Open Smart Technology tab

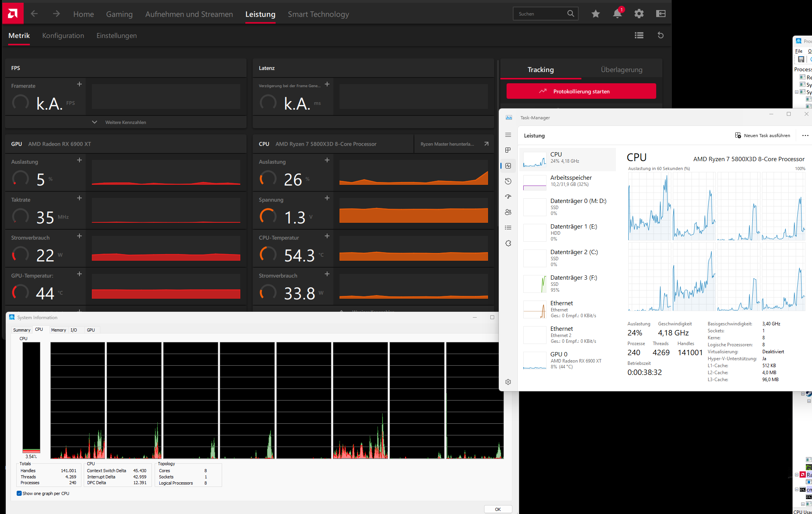tap(318, 14)
